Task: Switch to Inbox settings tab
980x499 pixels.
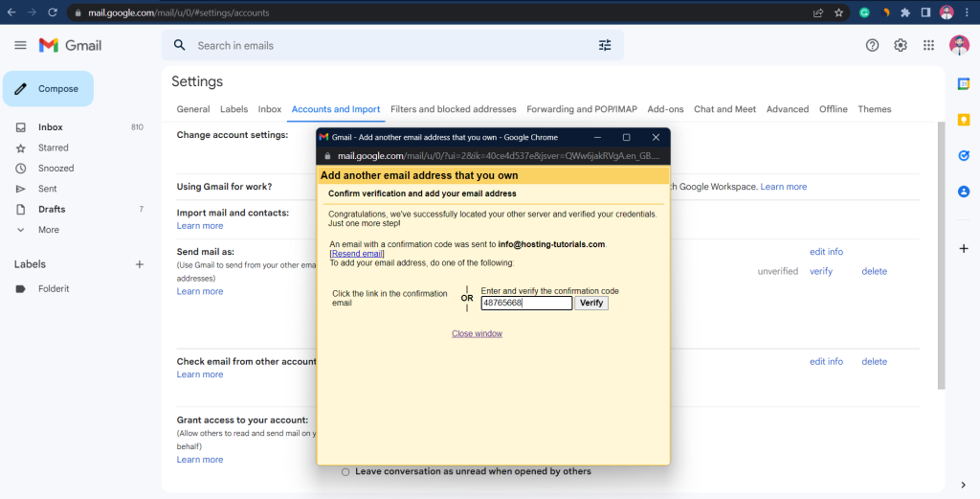Action: point(270,109)
